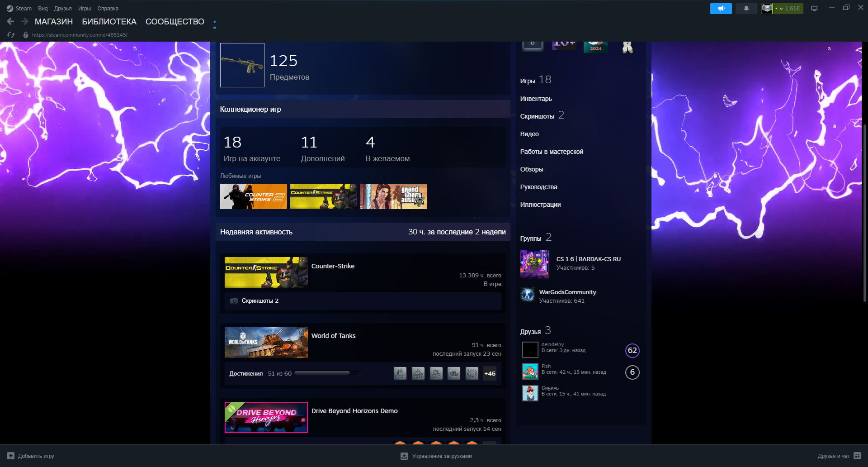Click the padlock icon beside the URL
Viewport: 868px width, 467px height.
coord(26,35)
